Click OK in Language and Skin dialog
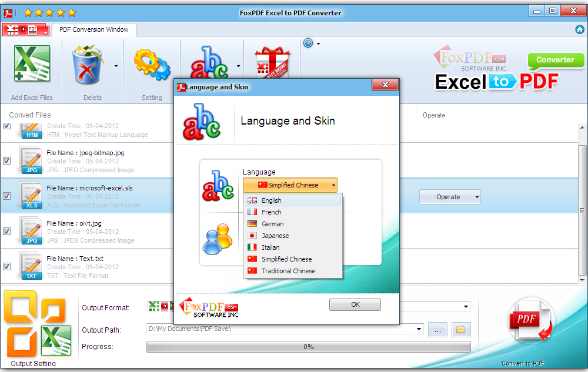 point(355,304)
